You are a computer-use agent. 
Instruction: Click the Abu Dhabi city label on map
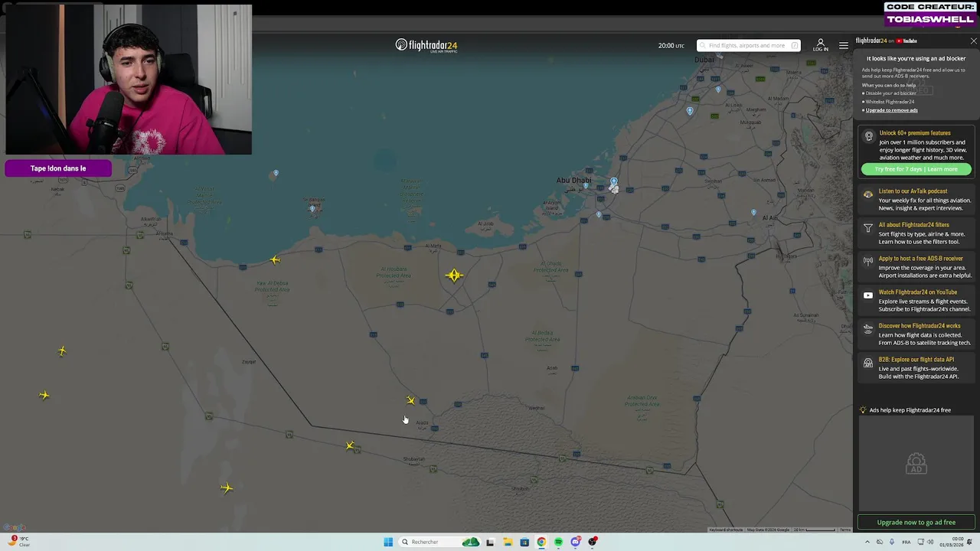point(573,181)
